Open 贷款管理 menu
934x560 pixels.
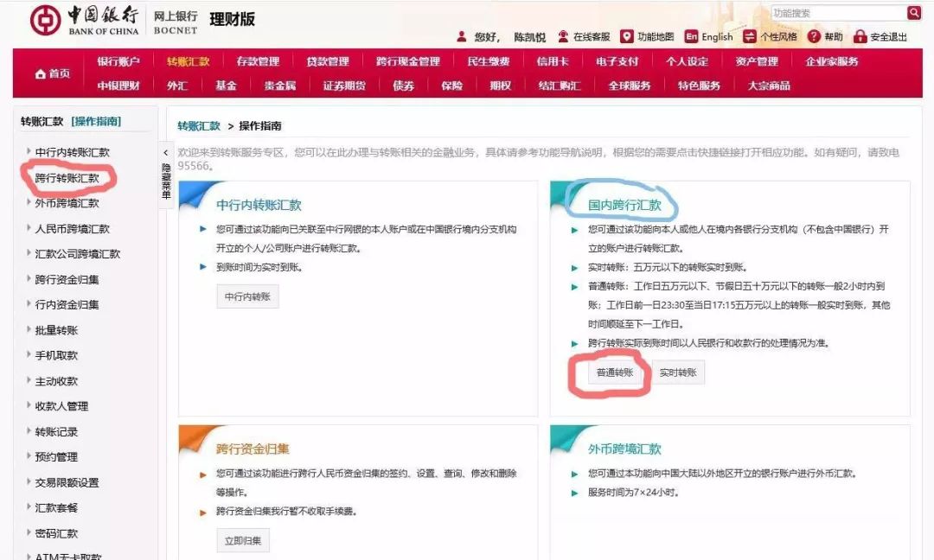pos(327,61)
